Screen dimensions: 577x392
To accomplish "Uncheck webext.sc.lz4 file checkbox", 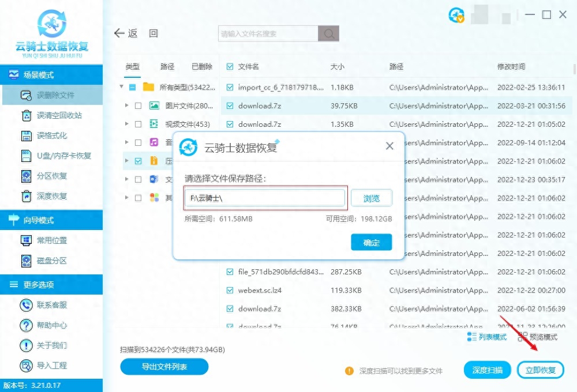I will [x=230, y=290].
